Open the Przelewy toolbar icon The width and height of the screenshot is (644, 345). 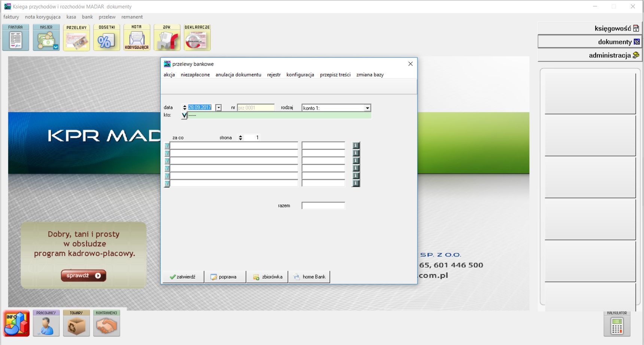pos(76,37)
